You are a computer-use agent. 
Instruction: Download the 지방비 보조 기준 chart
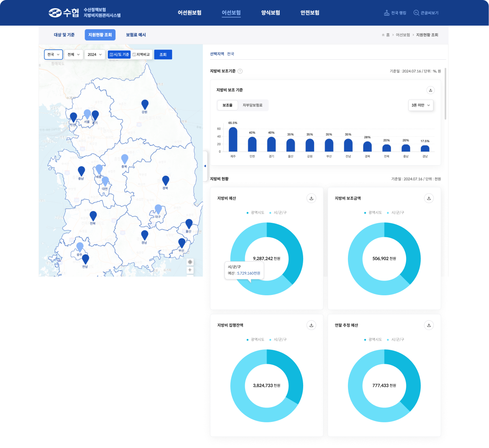pos(431,90)
